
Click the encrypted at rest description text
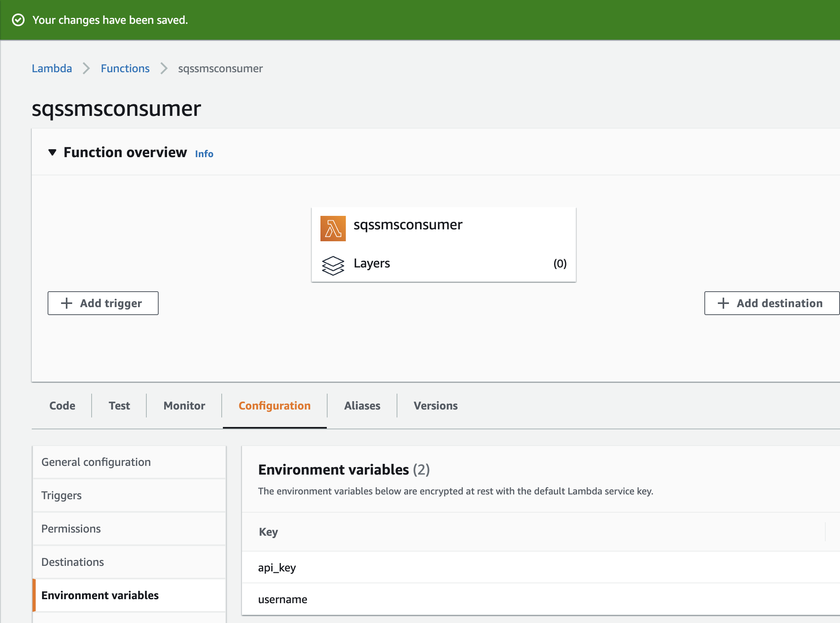click(x=455, y=491)
